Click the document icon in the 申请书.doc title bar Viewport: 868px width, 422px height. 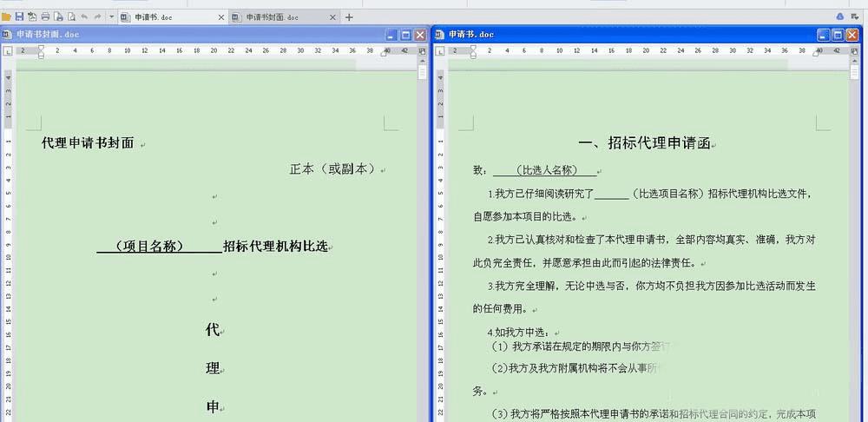click(x=439, y=35)
